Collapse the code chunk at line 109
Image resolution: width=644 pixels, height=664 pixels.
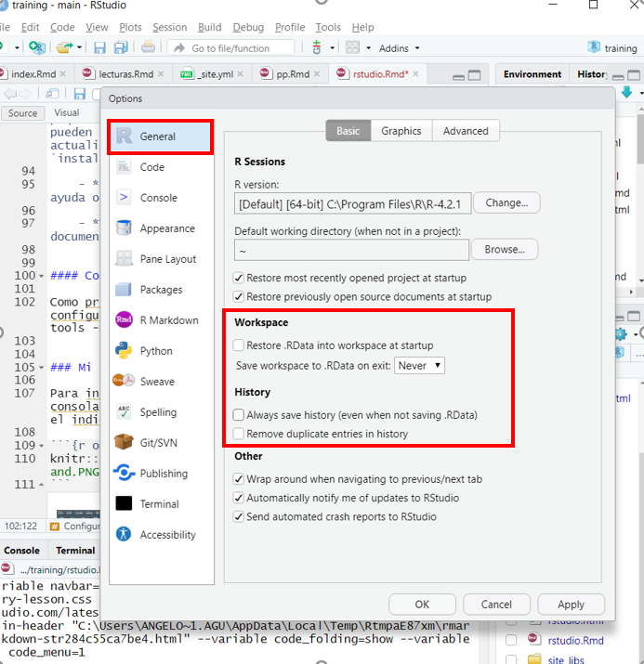click(x=42, y=446)
